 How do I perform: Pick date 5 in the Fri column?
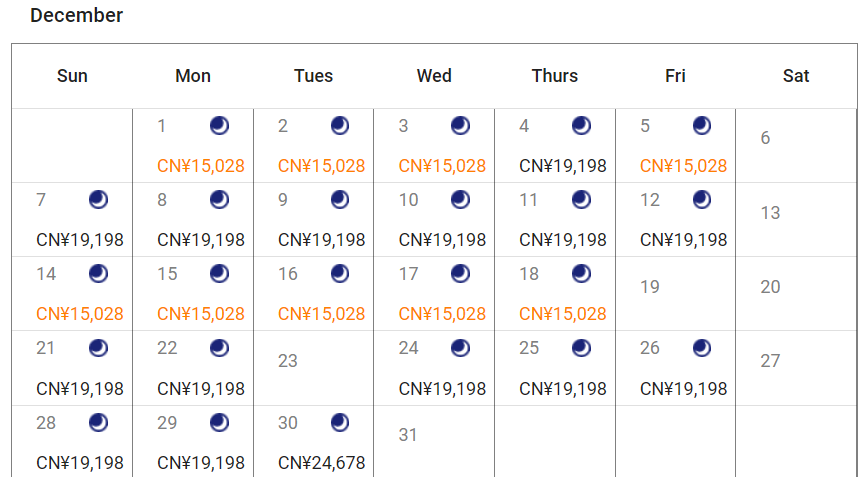[x=646, y=126]
